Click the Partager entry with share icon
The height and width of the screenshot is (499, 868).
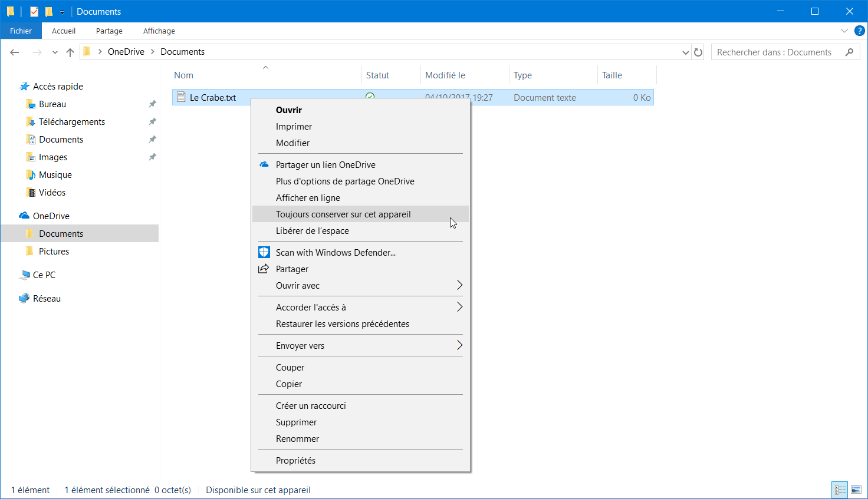coord(360,269)
